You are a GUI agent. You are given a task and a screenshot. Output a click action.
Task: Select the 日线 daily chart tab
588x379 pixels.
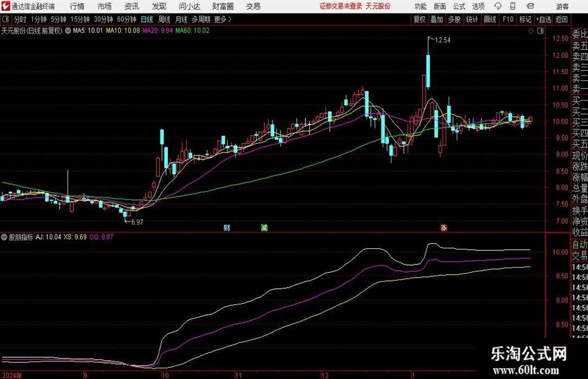pos(147,19)
